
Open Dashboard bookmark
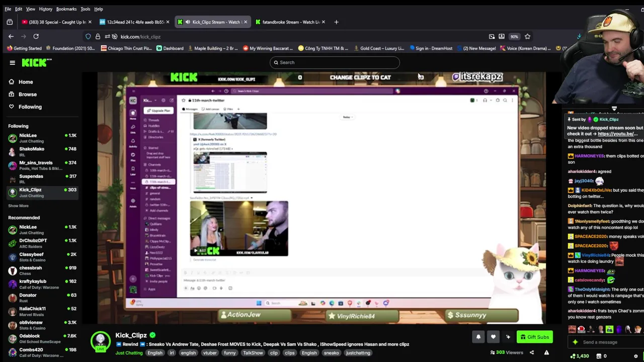170,48
